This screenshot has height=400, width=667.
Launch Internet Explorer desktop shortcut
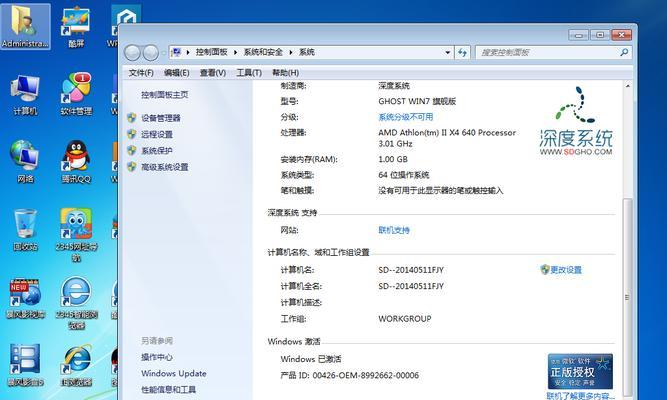click(76, 365)
